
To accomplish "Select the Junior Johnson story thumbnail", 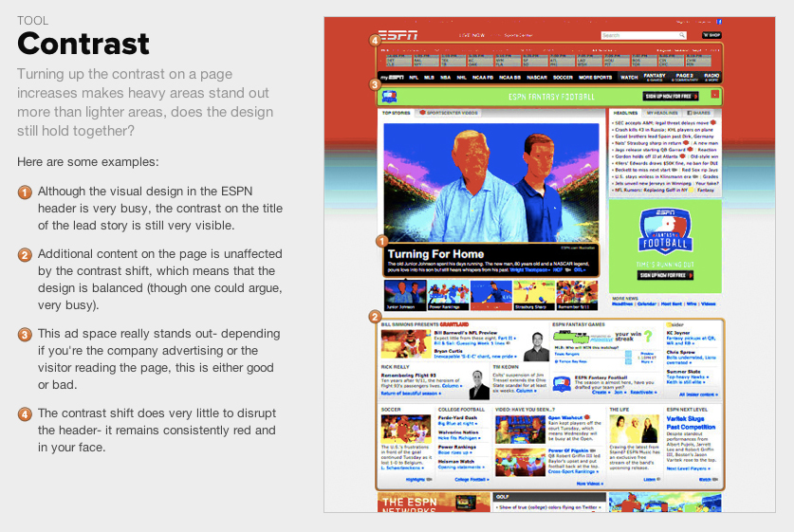I will pyautogui.click(x=405, y=295).
